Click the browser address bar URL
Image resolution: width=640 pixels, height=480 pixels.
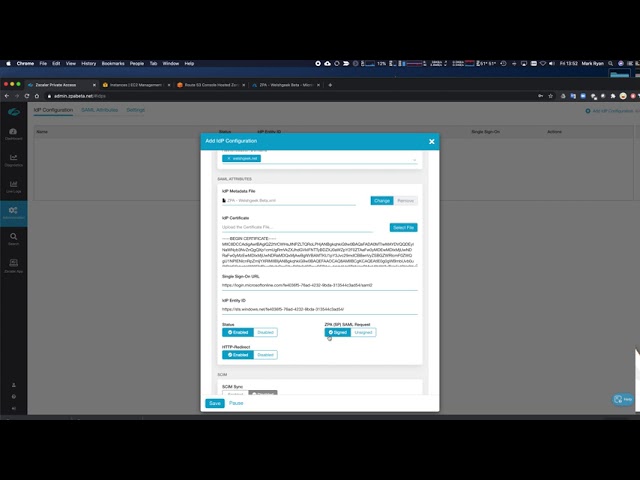tap(80, 96)
